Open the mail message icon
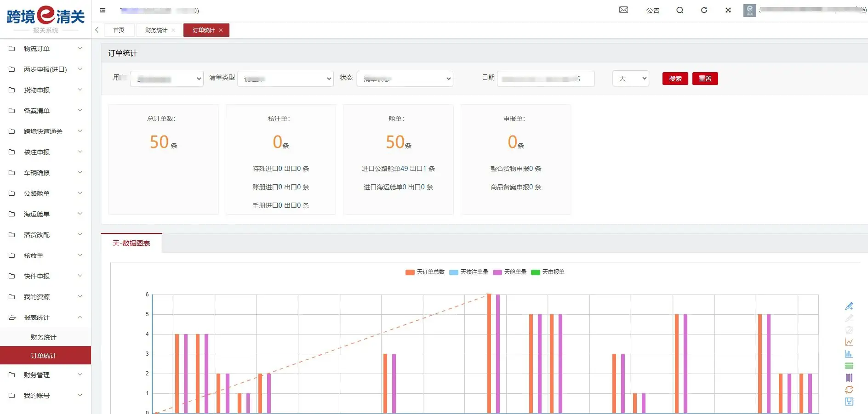The height and width of the screenshot is (414, 868). (623, 10)
